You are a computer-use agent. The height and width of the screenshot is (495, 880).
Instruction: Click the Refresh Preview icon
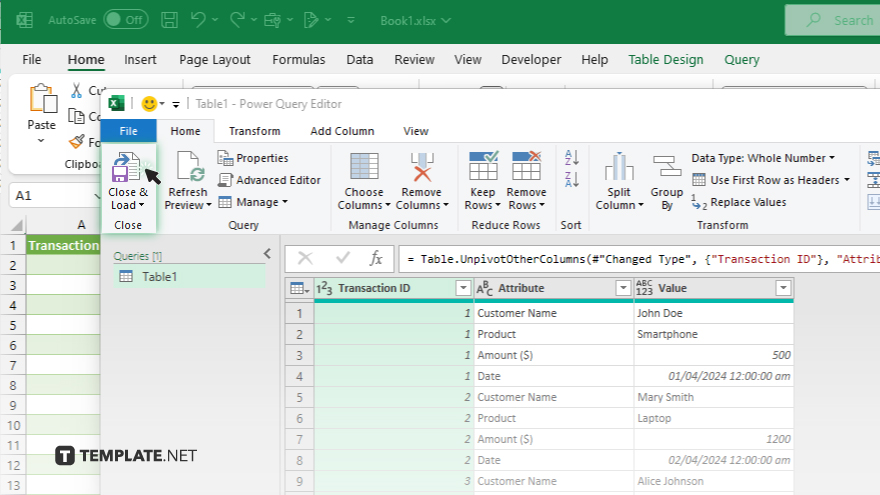tap(189, 167)
